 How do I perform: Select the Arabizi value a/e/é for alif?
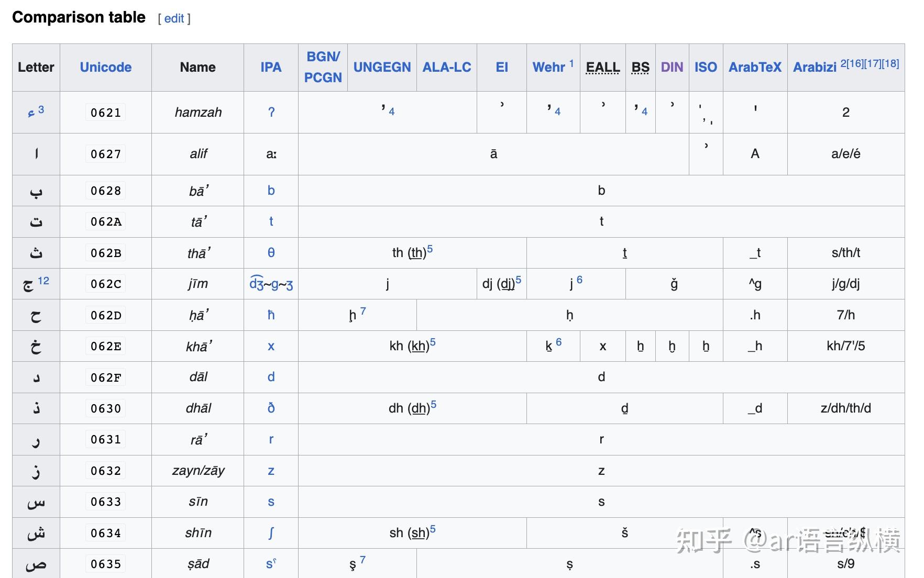pos(846,153)
